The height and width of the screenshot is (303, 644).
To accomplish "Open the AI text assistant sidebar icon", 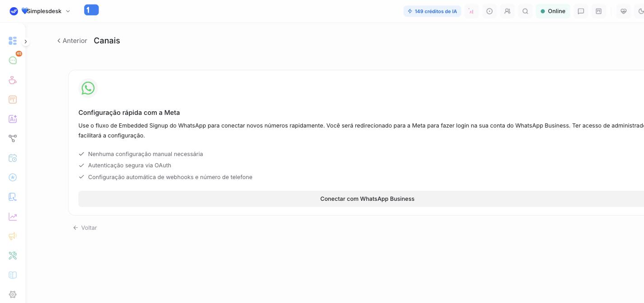I will pos(13,119).
